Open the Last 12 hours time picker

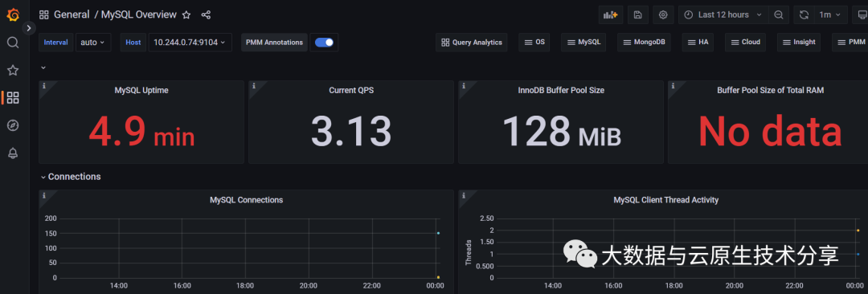pyautogui.click(x=723, y=15)
